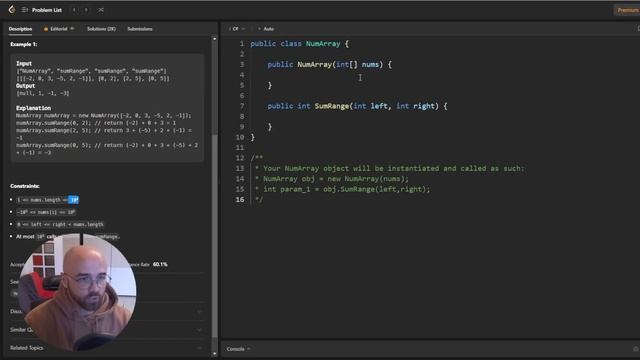The width and height of the screenshot is (640, 360).
Task: Go to the previous problem arrow
Action: [x=74, y=10]
